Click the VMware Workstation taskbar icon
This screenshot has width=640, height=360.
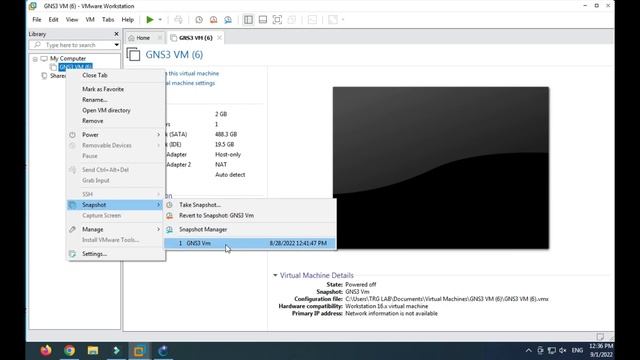click(139, 351)
